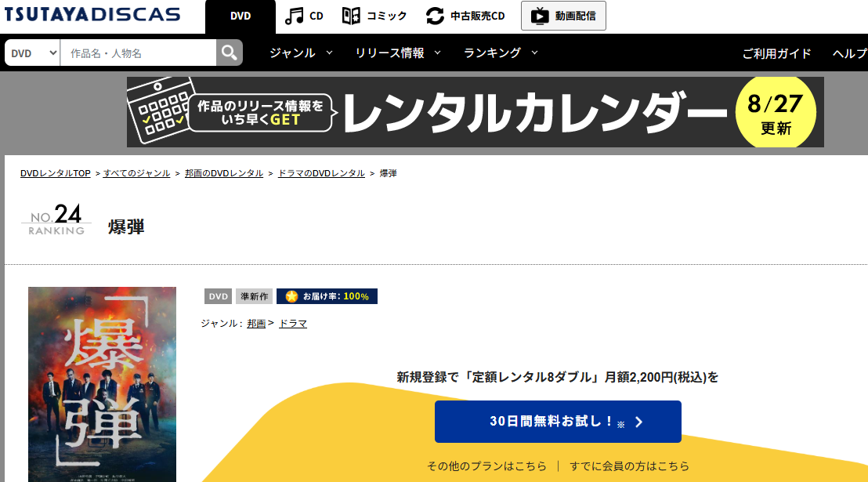Click the ドラマ genre link
Screen dimensions: 868x482
coord(293,324)
